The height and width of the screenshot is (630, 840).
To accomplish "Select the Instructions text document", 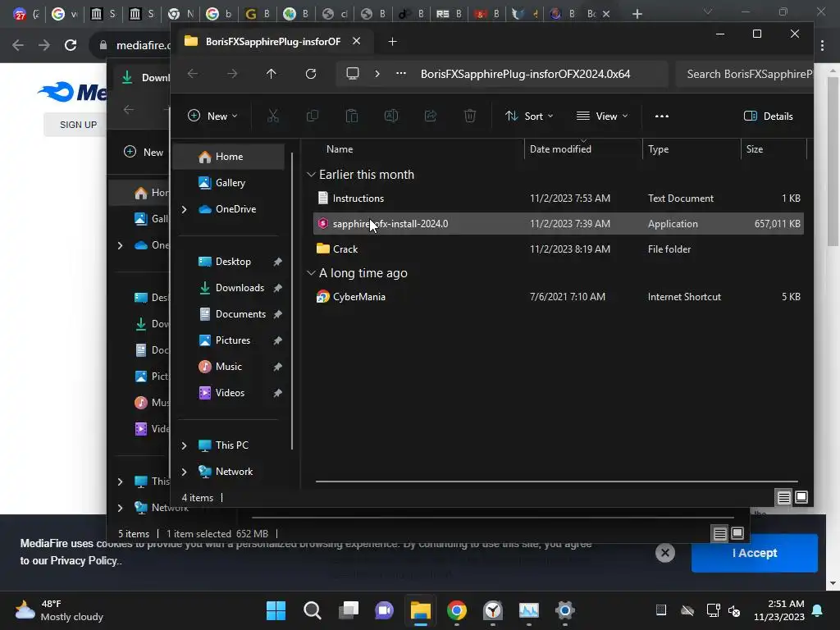I will 558,199.
